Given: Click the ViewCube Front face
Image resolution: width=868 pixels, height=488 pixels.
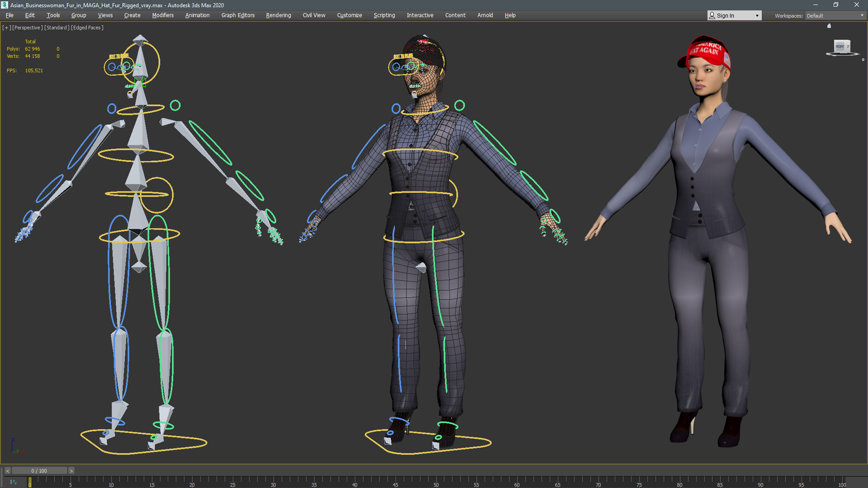Looking at the screenshot, I should pyautogui.click(x=840, y=47).
